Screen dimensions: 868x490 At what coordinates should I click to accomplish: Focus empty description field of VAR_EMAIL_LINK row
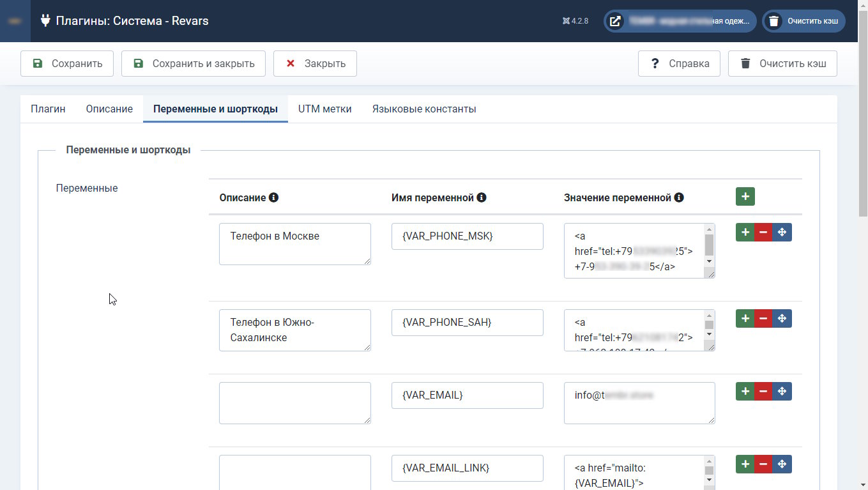(x=295, y=473)
